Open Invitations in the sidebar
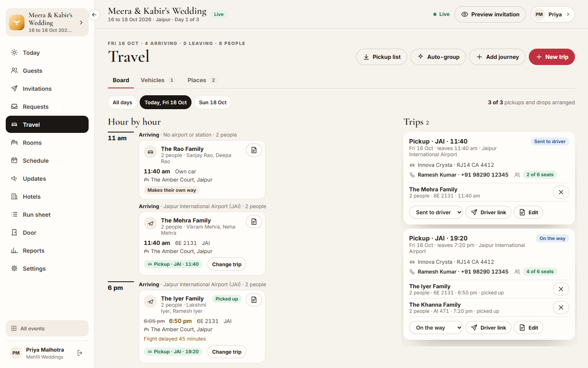The width and height of the screenshot is (588, 368). [47, 89]
